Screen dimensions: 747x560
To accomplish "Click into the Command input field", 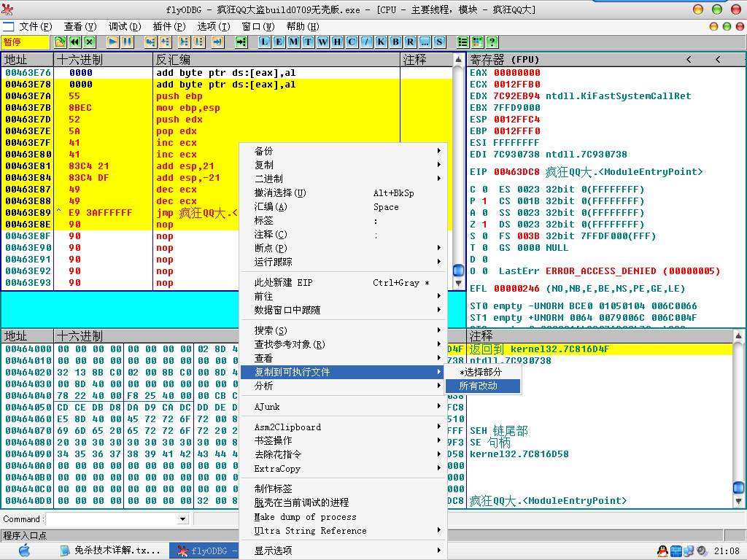I will tap(112, 519).
